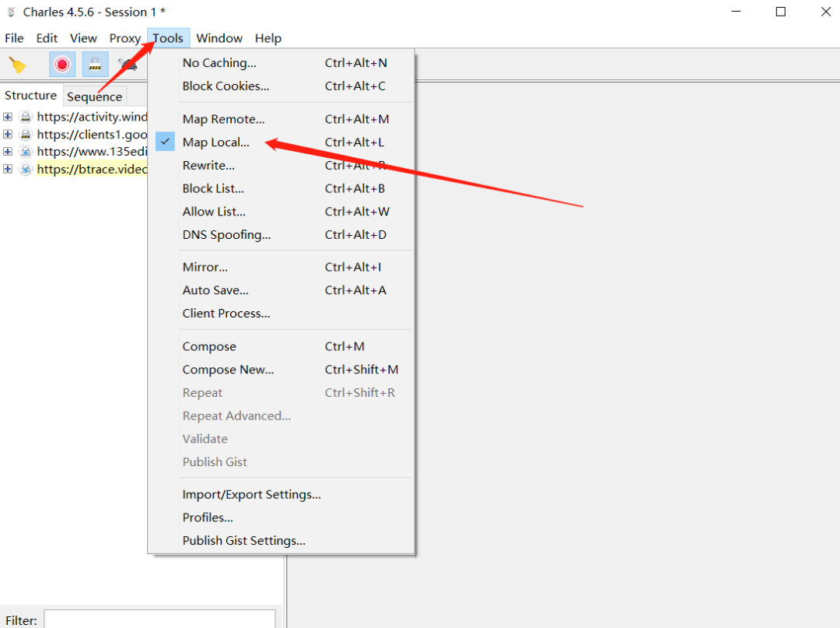Click the lock icon beside activity.wind host
This screenshot has height=628, width=840.
26,117
